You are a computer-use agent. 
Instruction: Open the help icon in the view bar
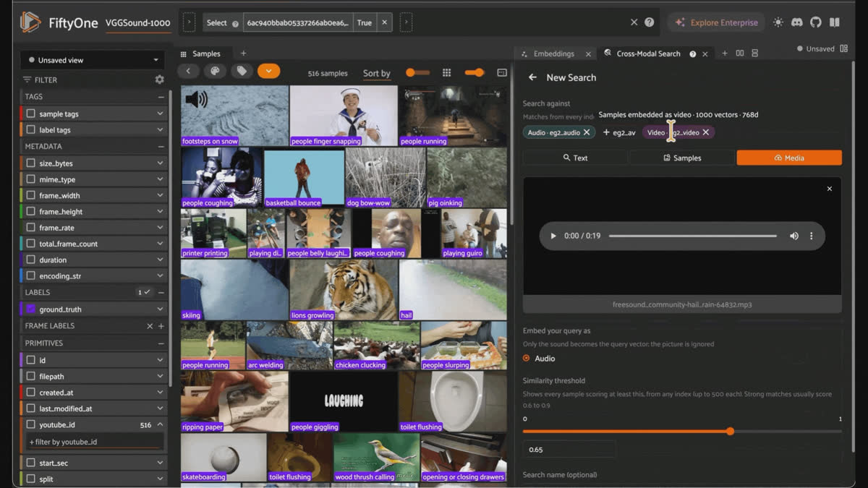tap(650, 22)
